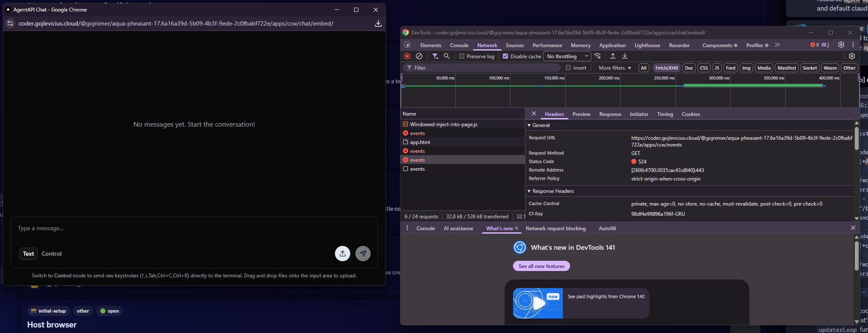The width and height of the screenshot is (868, 333).
Task: Stop recording the network log
Action: (x=407, y=56)
